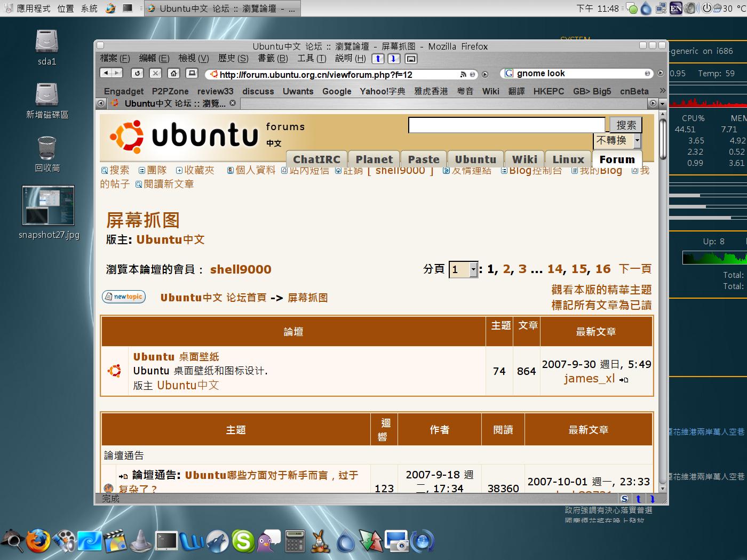Open the HKEPC bookmark
The width and height of the screenshot is (747, 560).
pyautogui.click(x=549, y=91)
